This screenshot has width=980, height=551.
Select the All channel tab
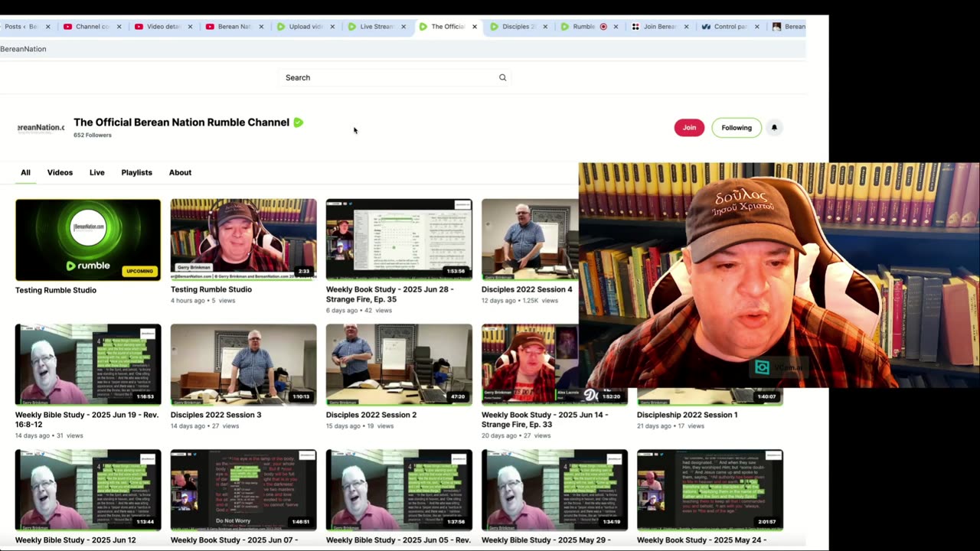tap(25, 172)
